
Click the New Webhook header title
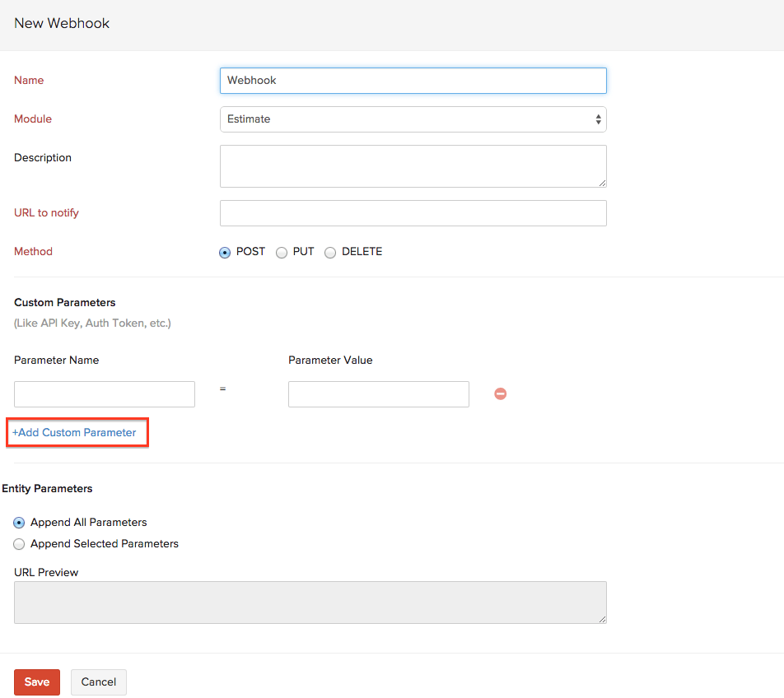coord(62,23)
